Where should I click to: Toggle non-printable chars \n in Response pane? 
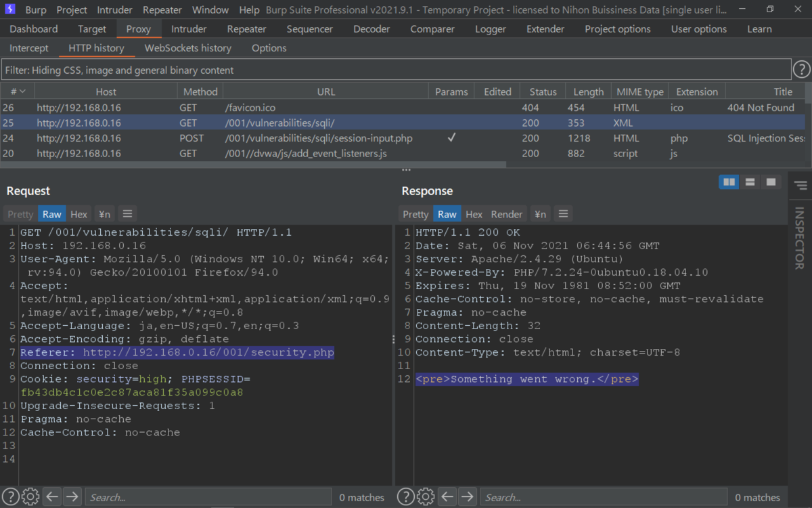point(540,214)
